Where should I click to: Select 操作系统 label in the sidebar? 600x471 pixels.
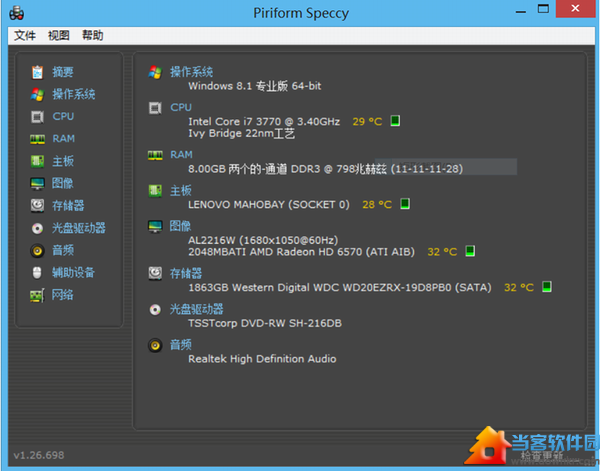point(74,94)
